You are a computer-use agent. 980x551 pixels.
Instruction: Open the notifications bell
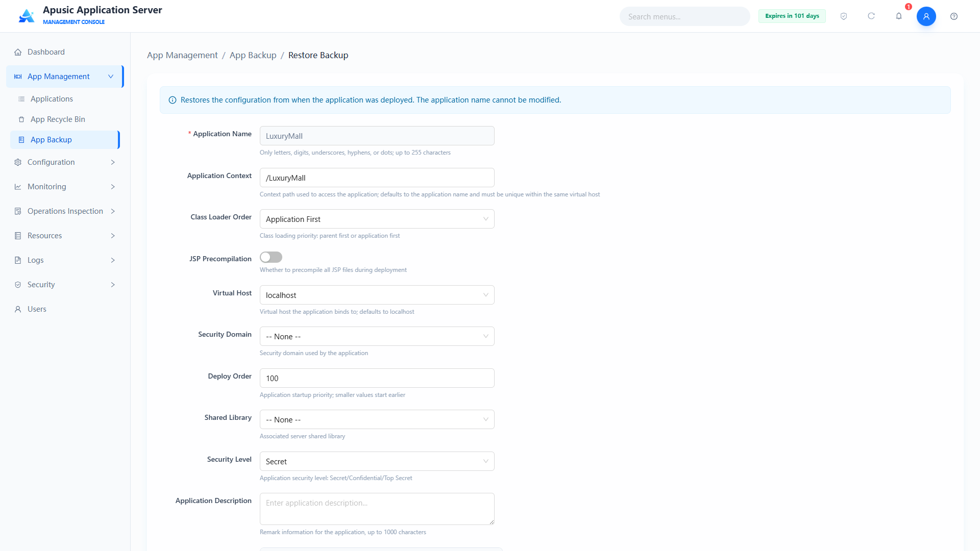899,16
